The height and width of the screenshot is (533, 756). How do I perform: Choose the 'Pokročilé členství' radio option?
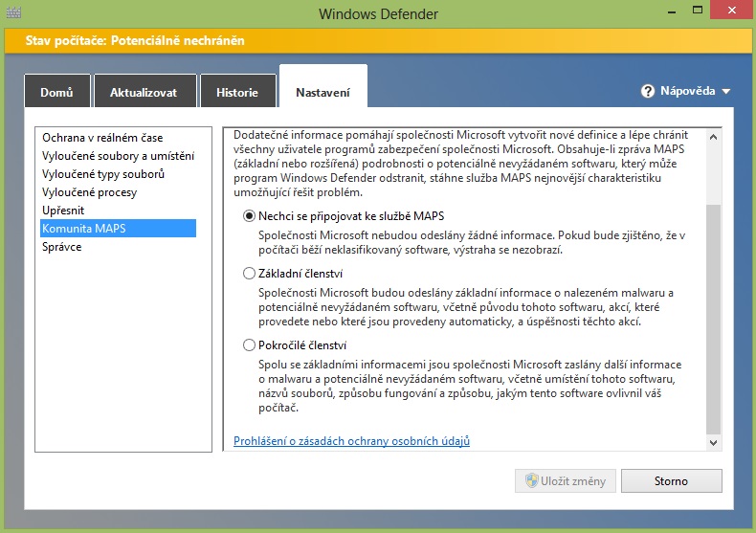tap(249, 345)
